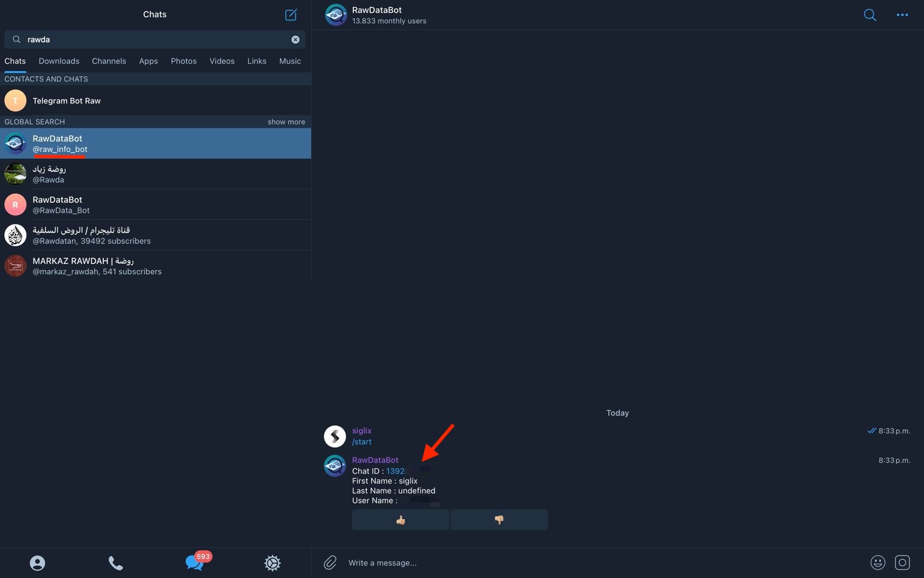924x578 pixels.
Task: Open the Telegram Bot Raw chat
Action: point(155,100)
